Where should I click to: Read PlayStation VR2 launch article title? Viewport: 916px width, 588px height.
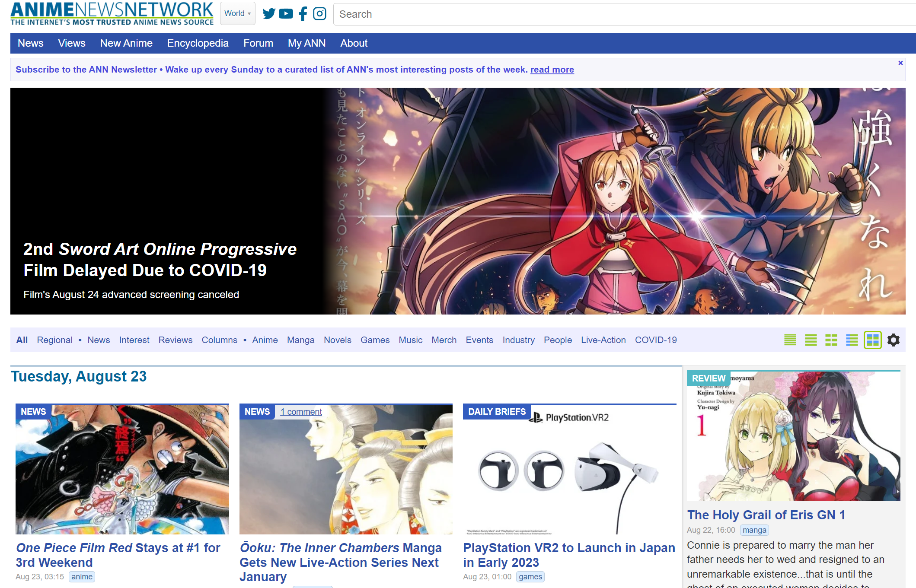click(569, 555)
